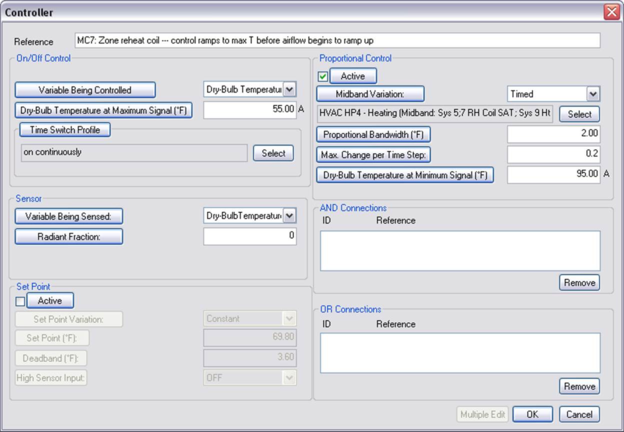Edit the maximum signal value 55.00 field

pyautogui.click(x=250, y=110)
